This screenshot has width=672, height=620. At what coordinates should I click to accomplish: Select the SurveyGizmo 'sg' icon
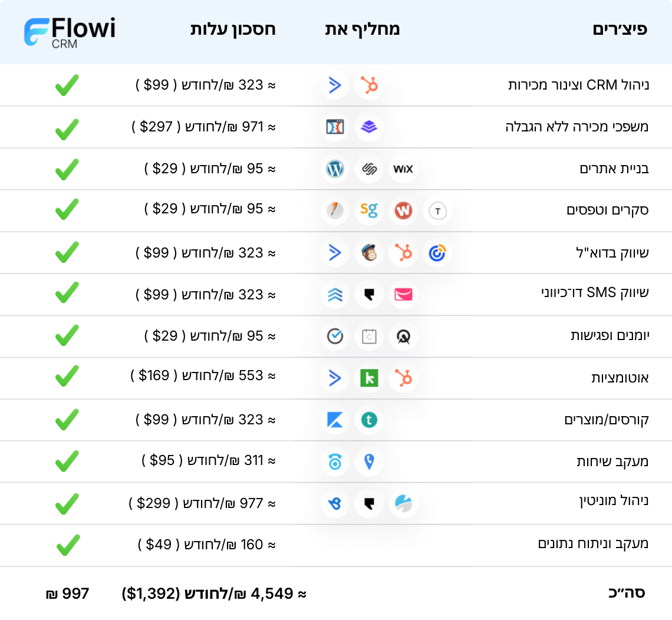click(369, 210)
